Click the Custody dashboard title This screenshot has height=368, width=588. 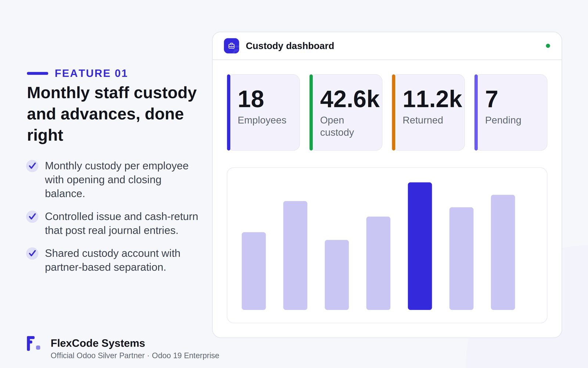[x=290, y=46]
